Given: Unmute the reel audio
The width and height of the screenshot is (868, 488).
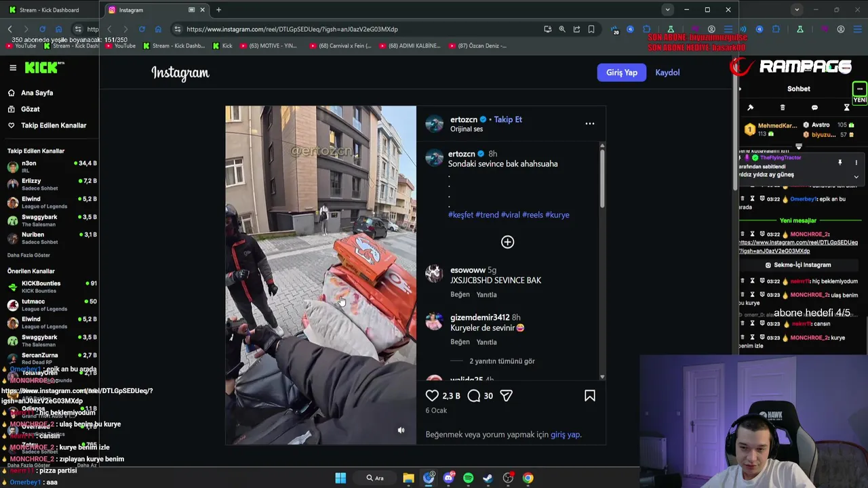Looking at the screenshot, I should click(401, 430).
